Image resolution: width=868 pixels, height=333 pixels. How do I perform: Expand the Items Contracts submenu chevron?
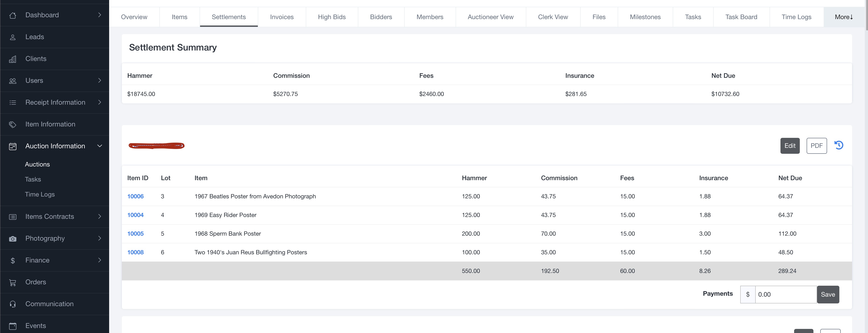coord(99,217)
